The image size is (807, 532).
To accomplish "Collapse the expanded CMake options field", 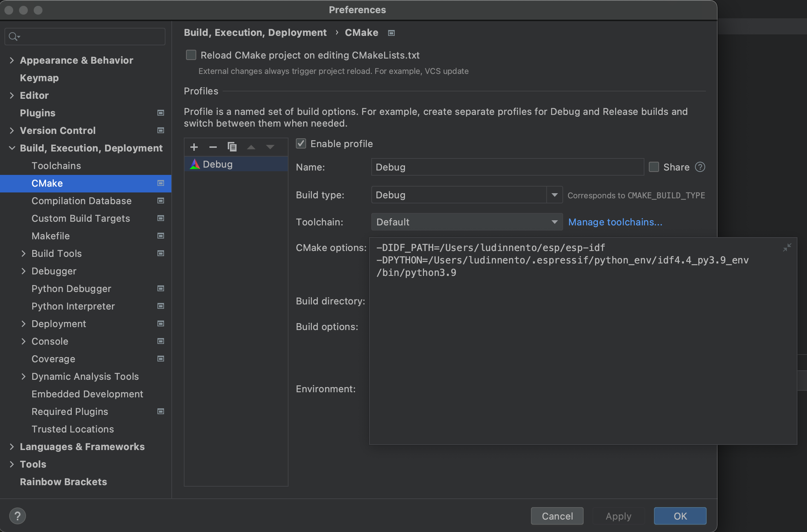I will point(787,248).
